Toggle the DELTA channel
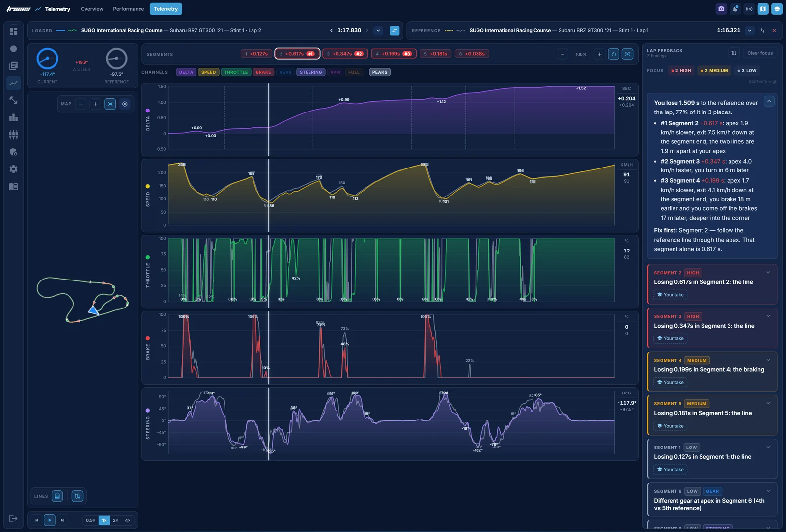This screenshot has height=532, width=786. (186, 72)
